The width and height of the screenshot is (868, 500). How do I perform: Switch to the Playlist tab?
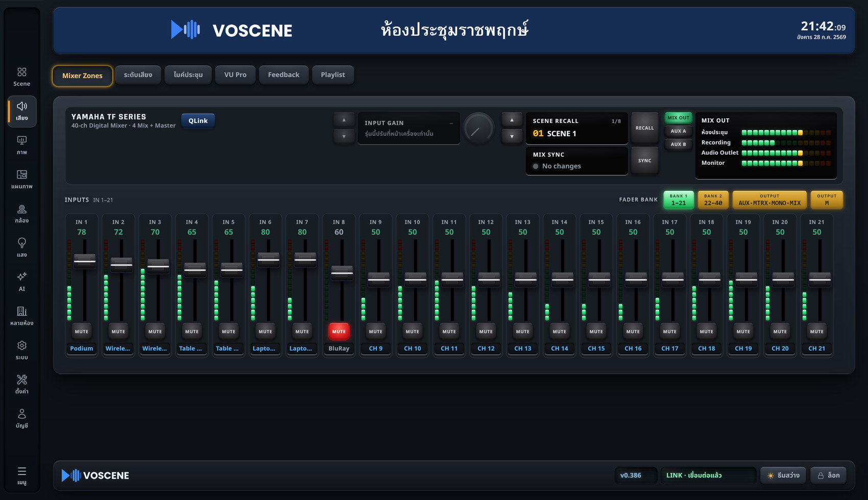(x=333, y=74)
